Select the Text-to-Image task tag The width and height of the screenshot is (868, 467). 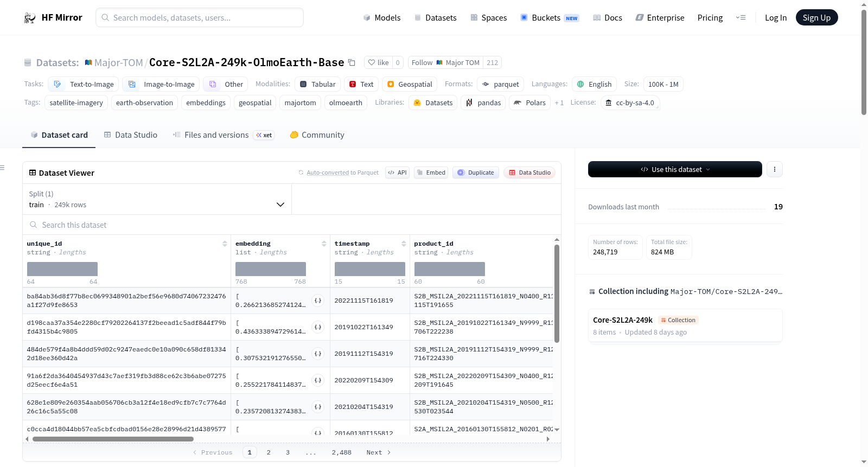(x=84, y=84)
